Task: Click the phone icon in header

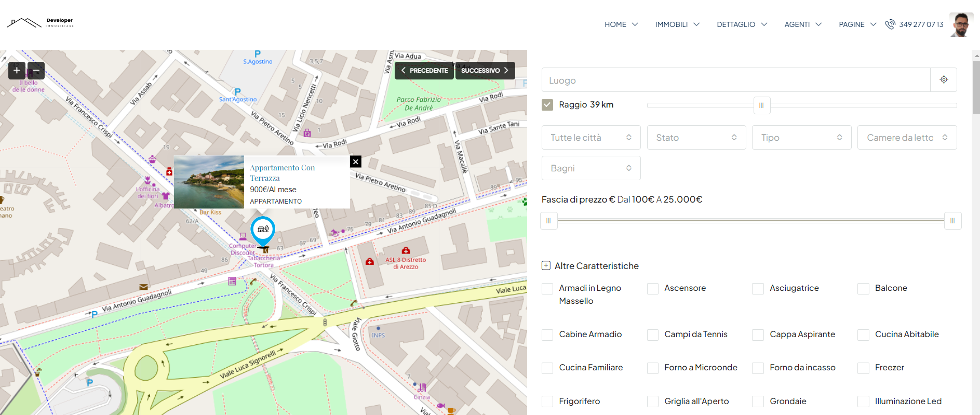Action: pyautogui.click(x=890, y=24)
